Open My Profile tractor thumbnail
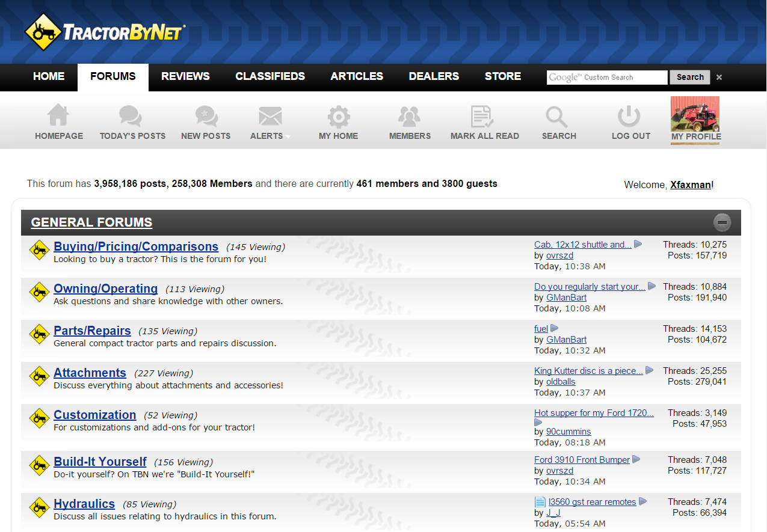This screenshot has height=532, width=767. [695, 114]
